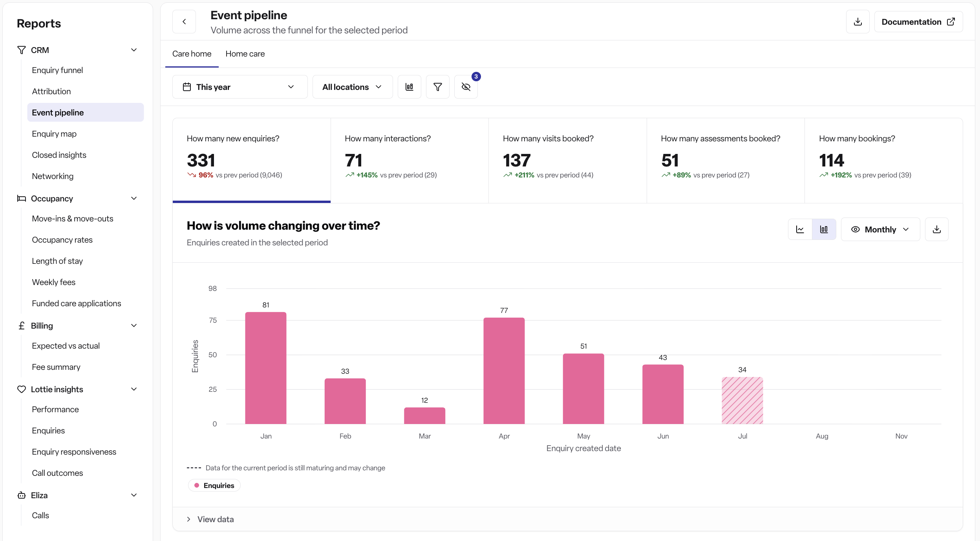Go to Networking report

tap(86, 176)
